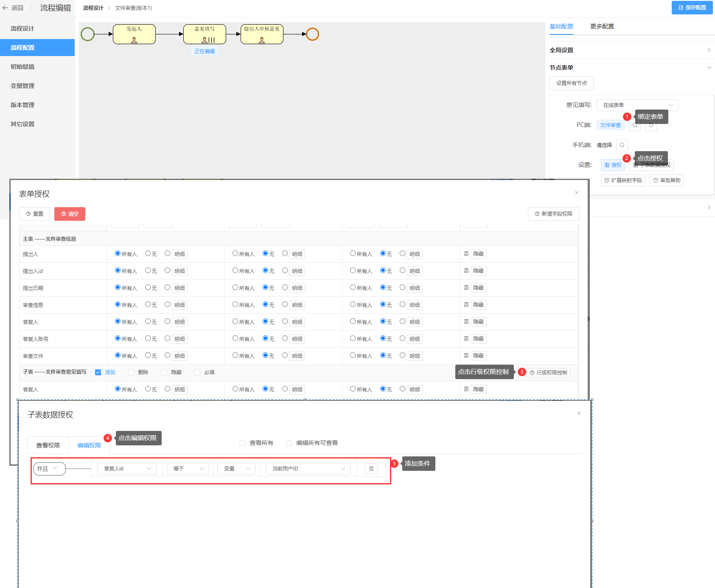
Task: Click the 保存配置 button
Action: (x=692, y=8)
